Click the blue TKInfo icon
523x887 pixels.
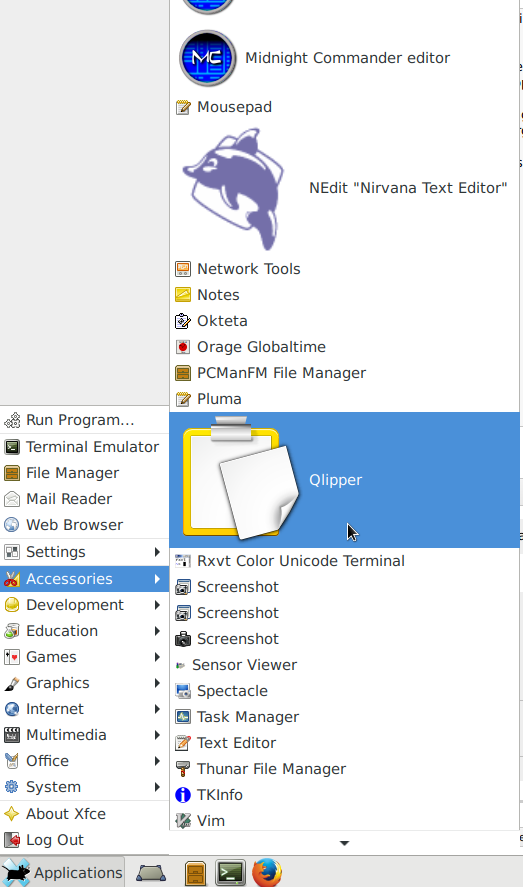183,795
